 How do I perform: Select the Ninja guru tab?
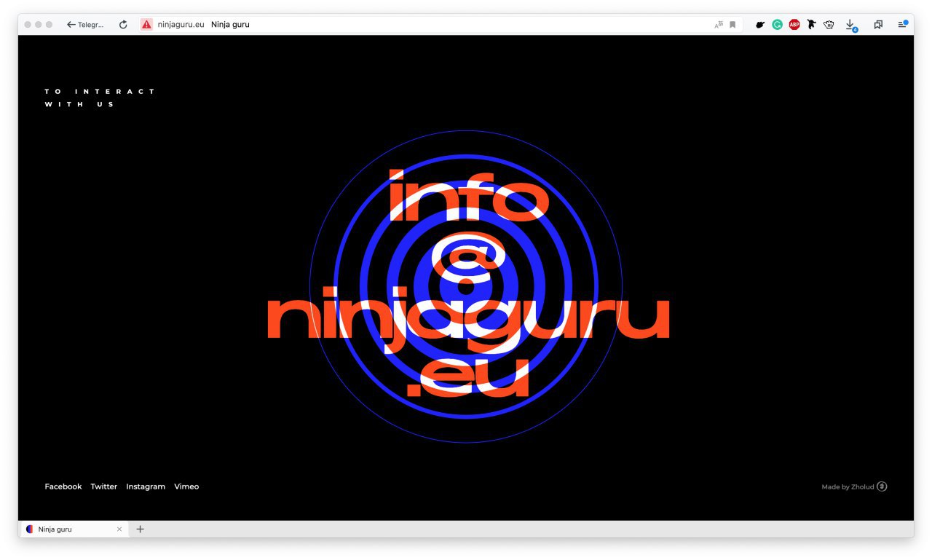point(73,529)
